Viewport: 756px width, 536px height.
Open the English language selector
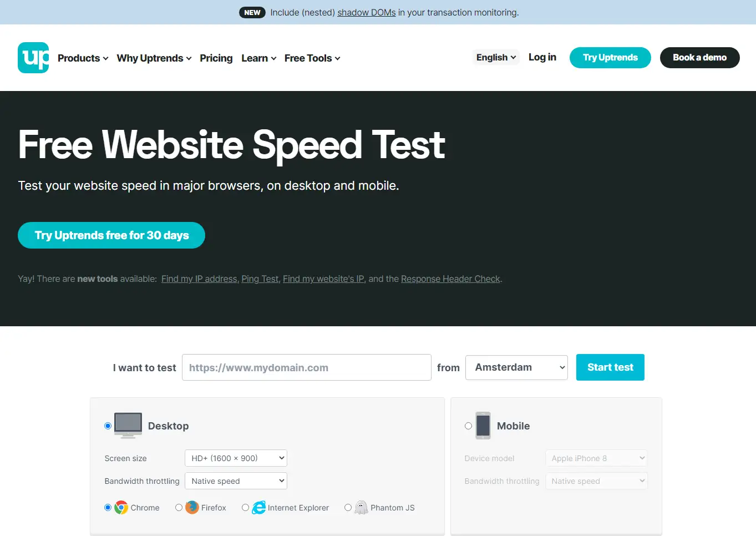(496, 57)
